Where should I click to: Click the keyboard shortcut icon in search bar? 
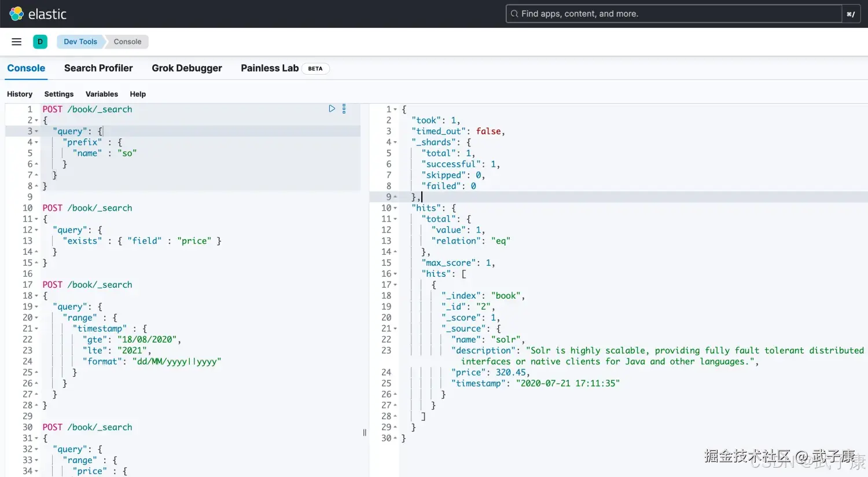pos(850,14)
